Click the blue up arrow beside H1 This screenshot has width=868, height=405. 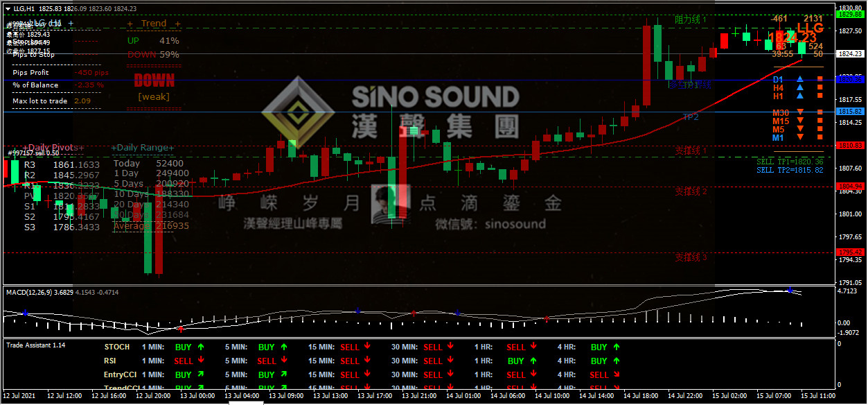point(799,96)
